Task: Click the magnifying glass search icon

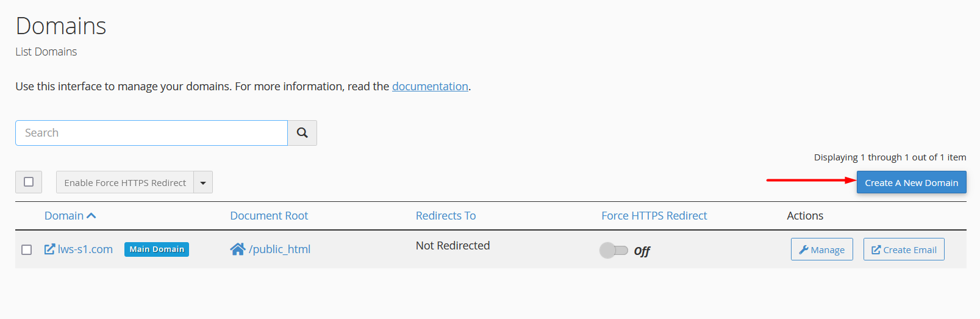Action: coord(302,133)
